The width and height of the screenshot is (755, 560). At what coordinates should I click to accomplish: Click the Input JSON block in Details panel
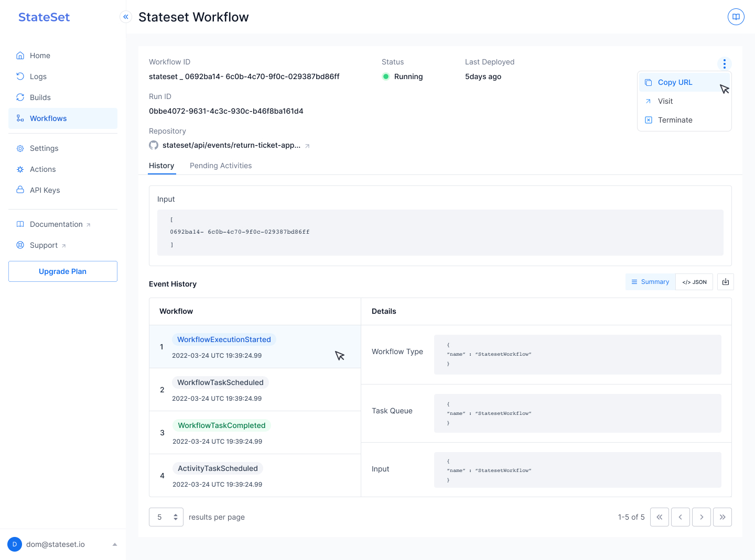[x=578, y=470]
